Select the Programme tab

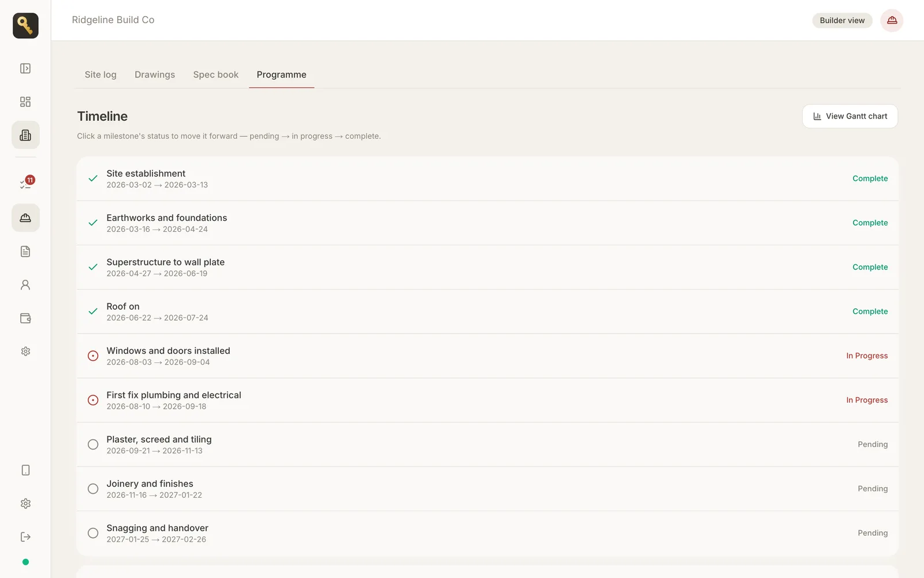point(282,75)
